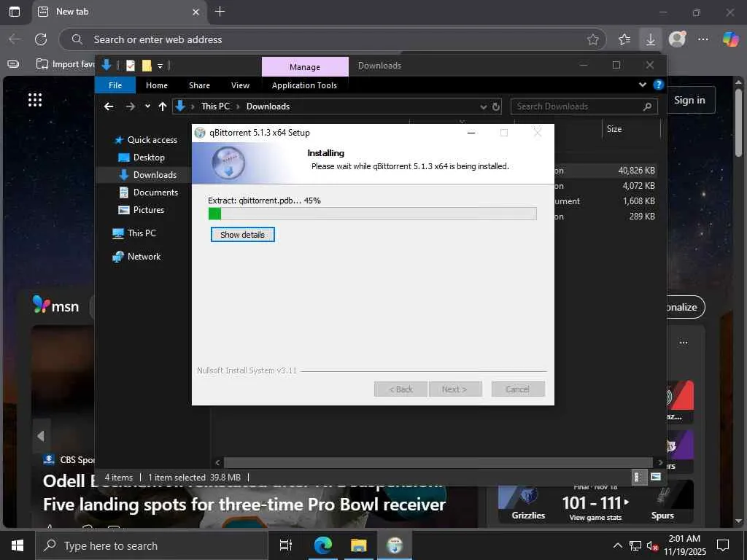The width and height of the screenshot is (747, 560).
Task: Open Microsoft Edge from taskbar
Action: pyautogui.click(x=322, y=545)
